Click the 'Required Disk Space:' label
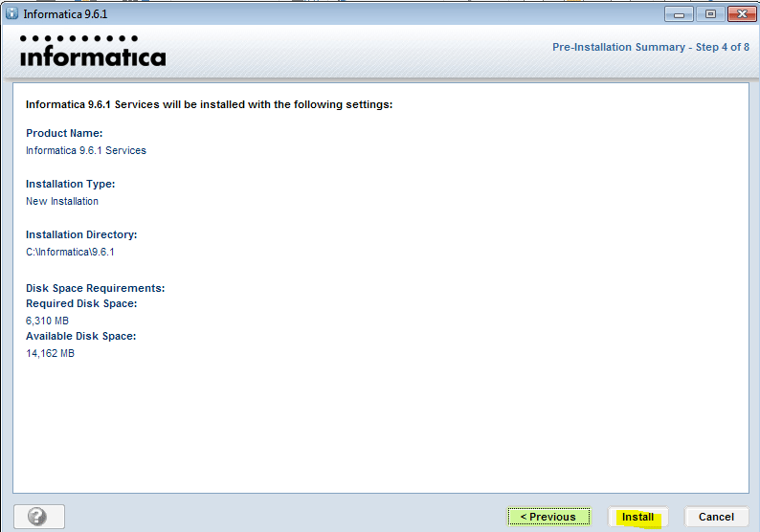Image resolution: width=760 pixels, height=532 pixels. click(81, 303)
